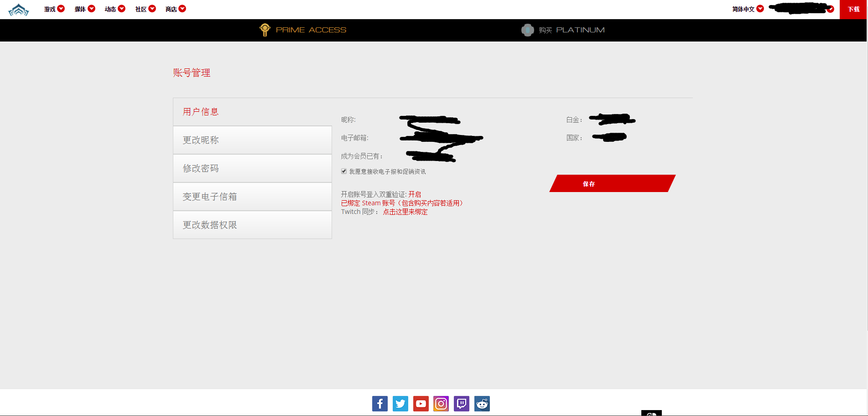Click the Platinum coin icon
The width and height of the screenshot is (868, 416).
point(527,30)
